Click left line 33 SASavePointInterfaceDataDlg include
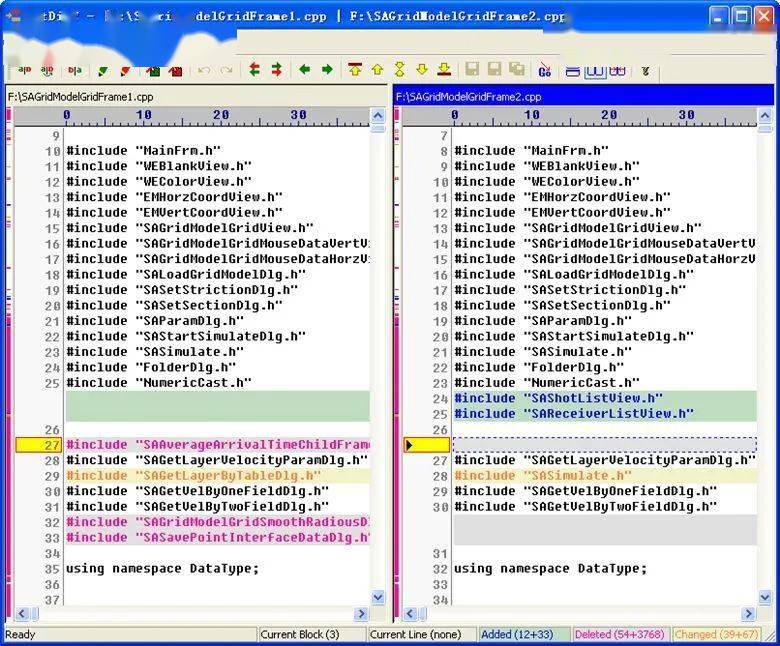 pos(218,538)
